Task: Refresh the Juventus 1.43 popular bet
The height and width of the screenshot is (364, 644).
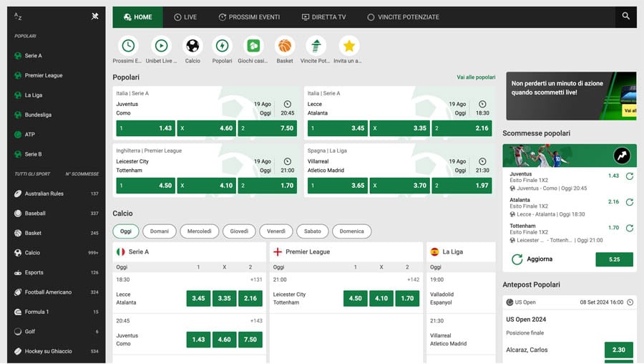Action: [629, 176]
